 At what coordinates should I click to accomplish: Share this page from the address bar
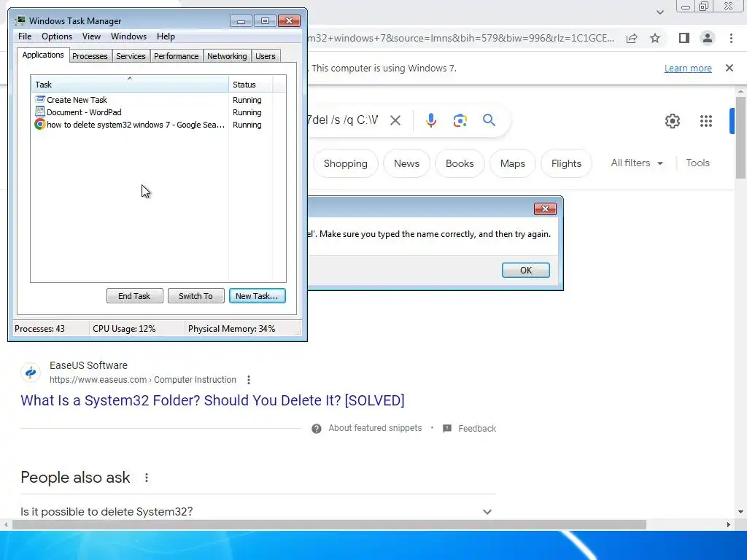pyautogui.click(x=632, y=38)
